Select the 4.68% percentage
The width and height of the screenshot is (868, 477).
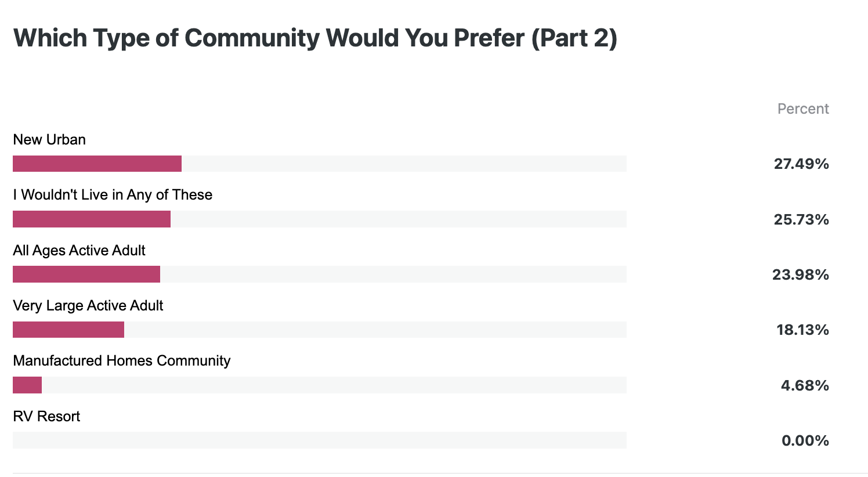(805, 385)
